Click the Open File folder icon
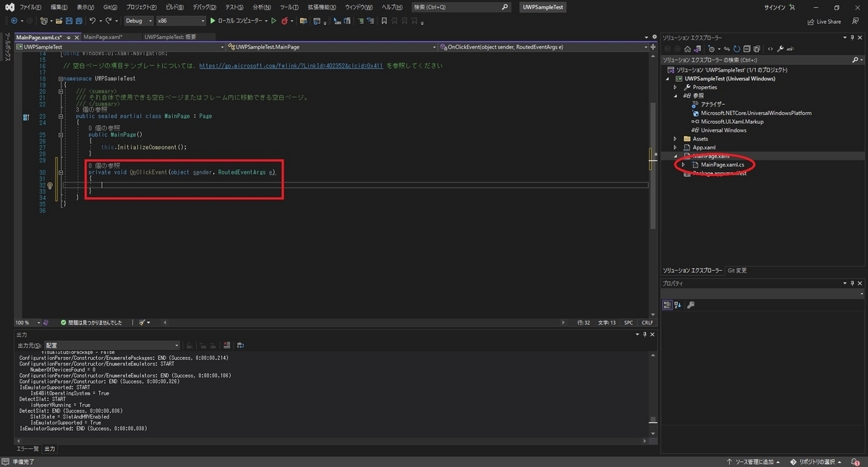 click(59, 21)
